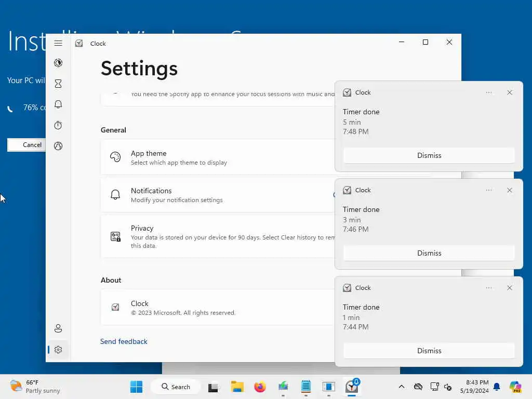This screenshot has width=532, height=399.
Task: Open the Alarm bell page in sidebar
Action: 58,104
